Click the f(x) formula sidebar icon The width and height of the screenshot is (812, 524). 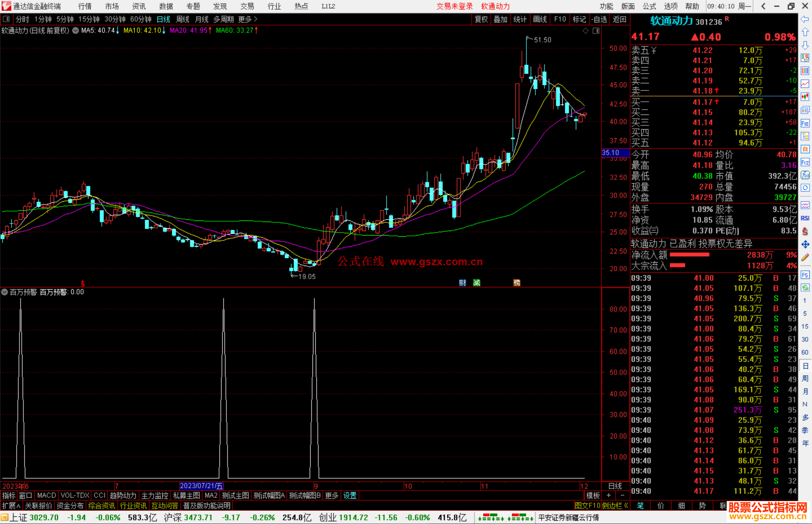[x=805, y=175]
